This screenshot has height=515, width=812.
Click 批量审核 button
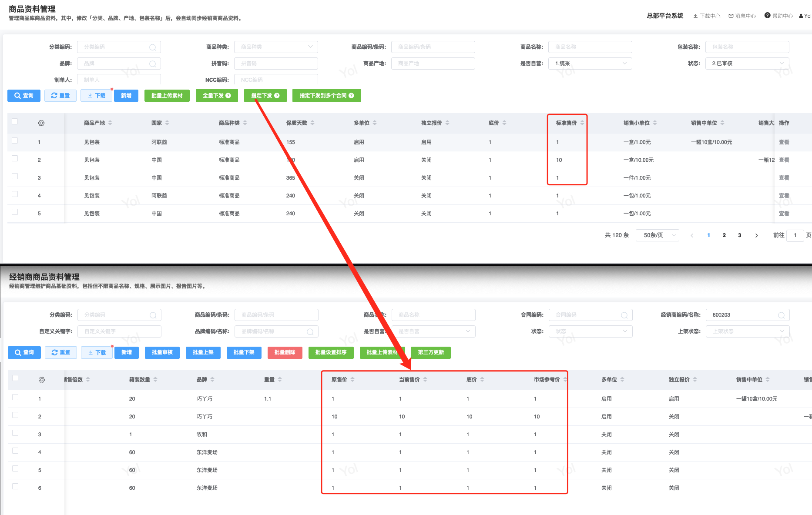[x=162, y=352]
